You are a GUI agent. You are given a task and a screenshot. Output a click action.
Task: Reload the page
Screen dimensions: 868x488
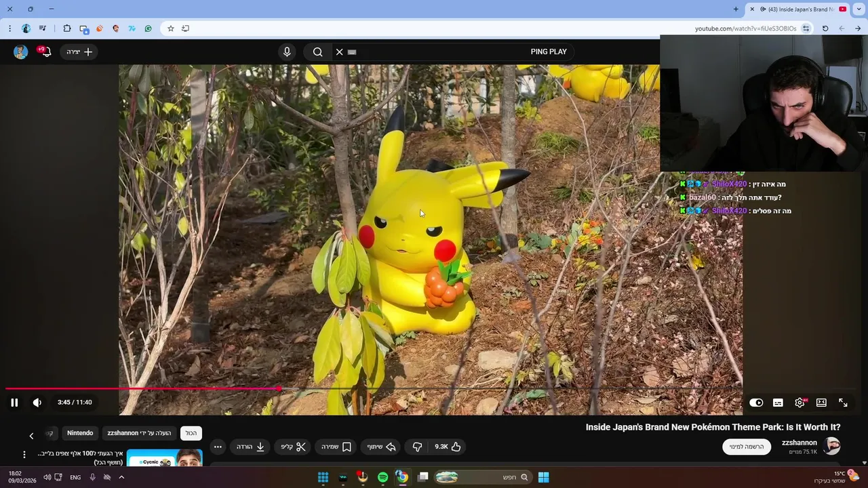click(825, 28)
